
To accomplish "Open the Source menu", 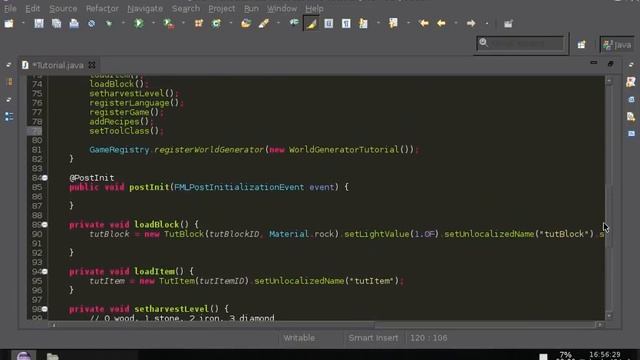I will pos(63,8).
